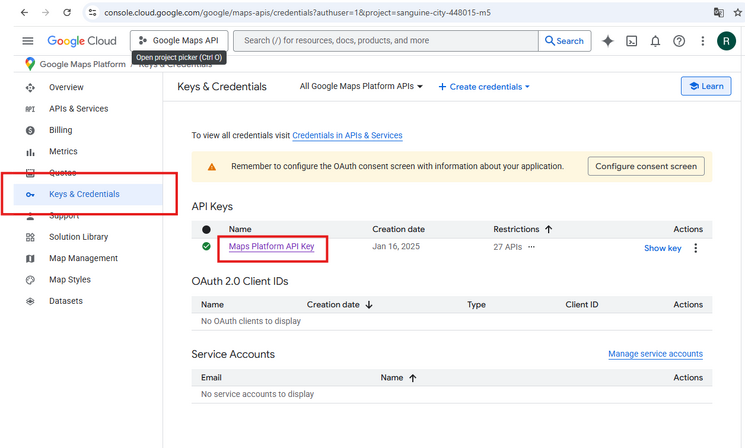Open Datasets in the sidebar
The height and width of the screenshot is (448, 745).
click(66, 301)
